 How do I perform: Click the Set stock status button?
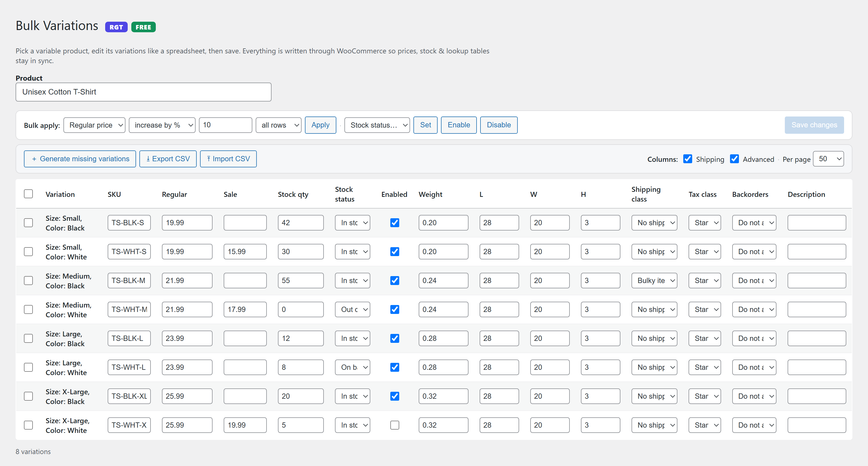click(x=426, y=125)
